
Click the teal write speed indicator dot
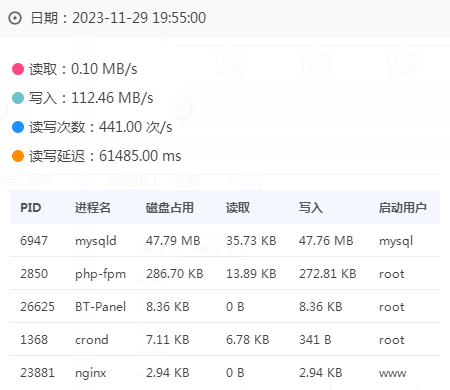18,98
